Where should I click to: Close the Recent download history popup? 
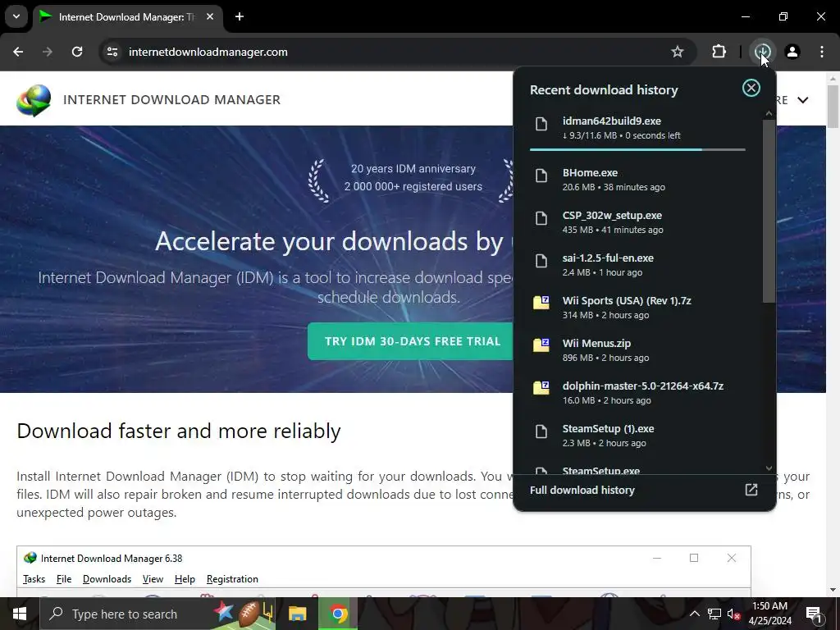[x=751, y=88]
